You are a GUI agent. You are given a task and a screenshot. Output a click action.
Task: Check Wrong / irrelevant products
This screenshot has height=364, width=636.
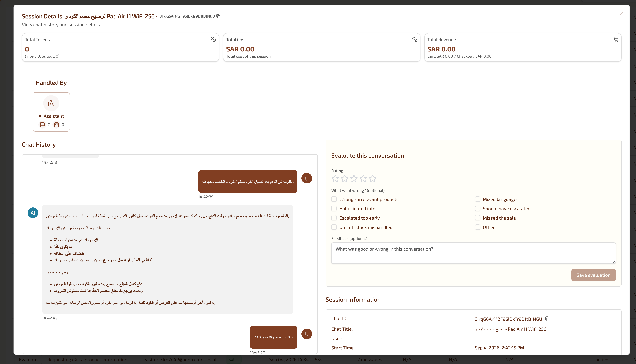(x=334, y=199)
